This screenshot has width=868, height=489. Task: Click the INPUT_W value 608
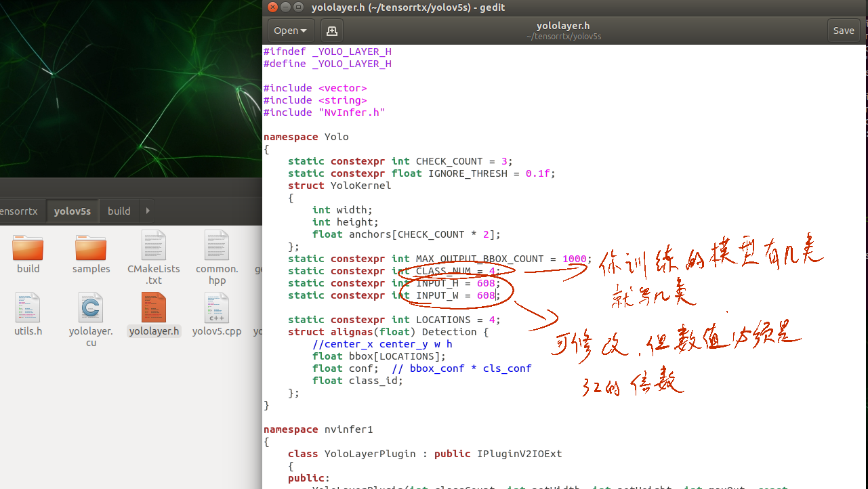tap(486, 295)
